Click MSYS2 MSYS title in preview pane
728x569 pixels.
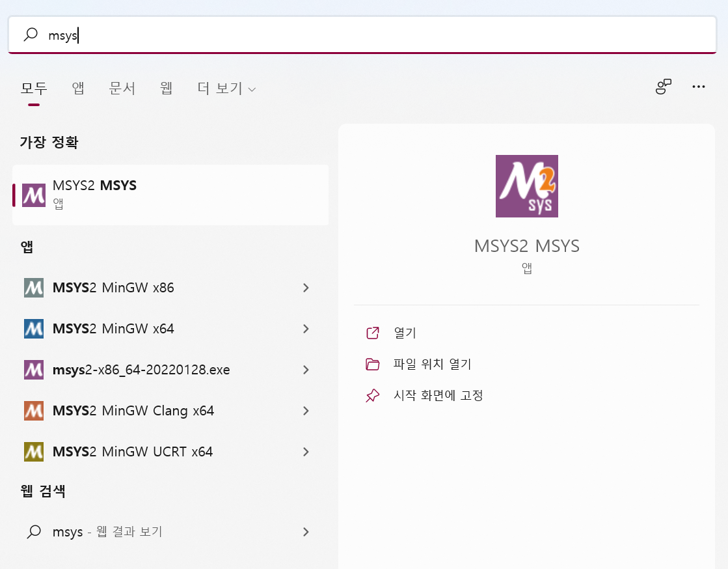click(x=526, y=245)
